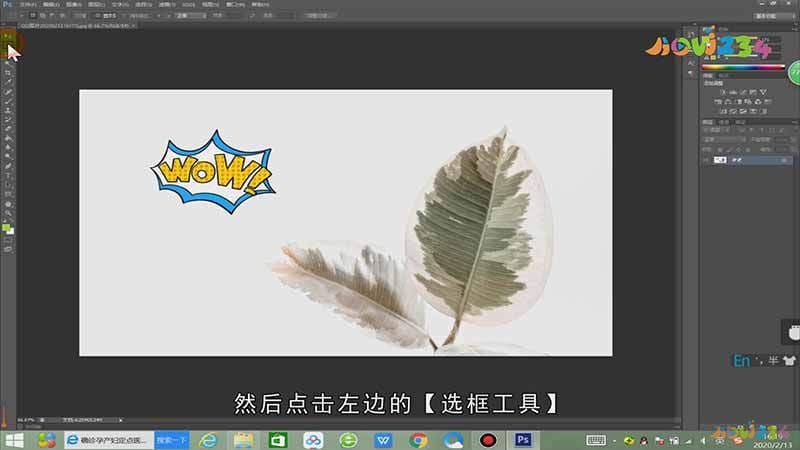This screenshot has width=800, height=450.
Task: Change the screen mode at toolbar bottom
Action: click(x=8, y=249)
